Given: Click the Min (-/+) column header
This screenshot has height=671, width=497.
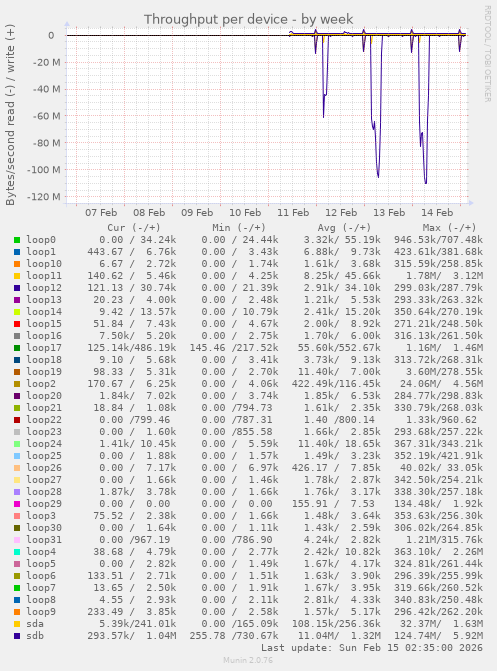Looking at the screenshot, I should pos(239,228).
